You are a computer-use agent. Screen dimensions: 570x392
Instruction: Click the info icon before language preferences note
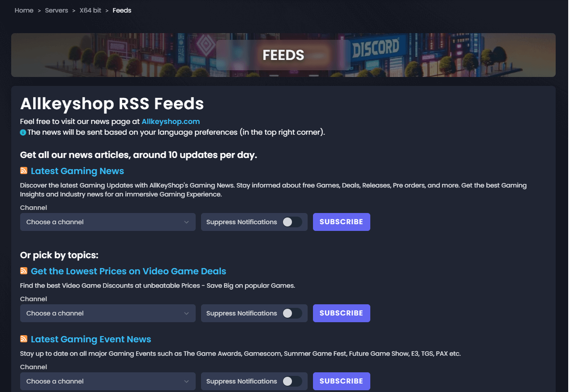tap(23, 132)
